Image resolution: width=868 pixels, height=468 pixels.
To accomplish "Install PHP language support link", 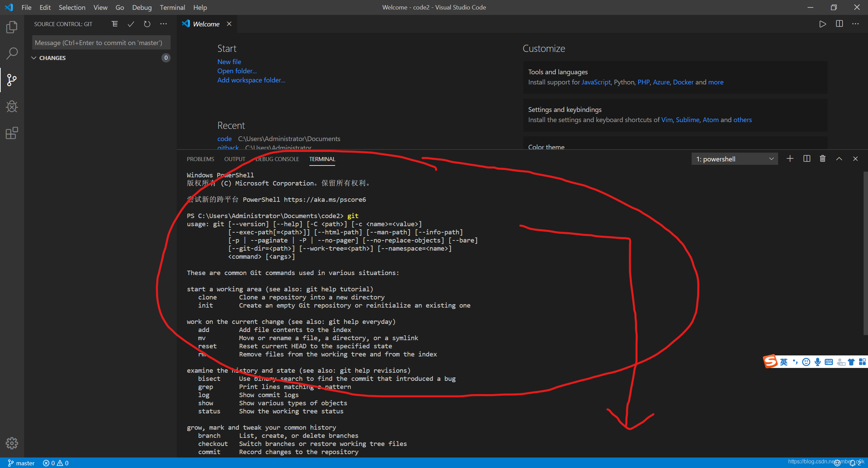I will (643, 82).
